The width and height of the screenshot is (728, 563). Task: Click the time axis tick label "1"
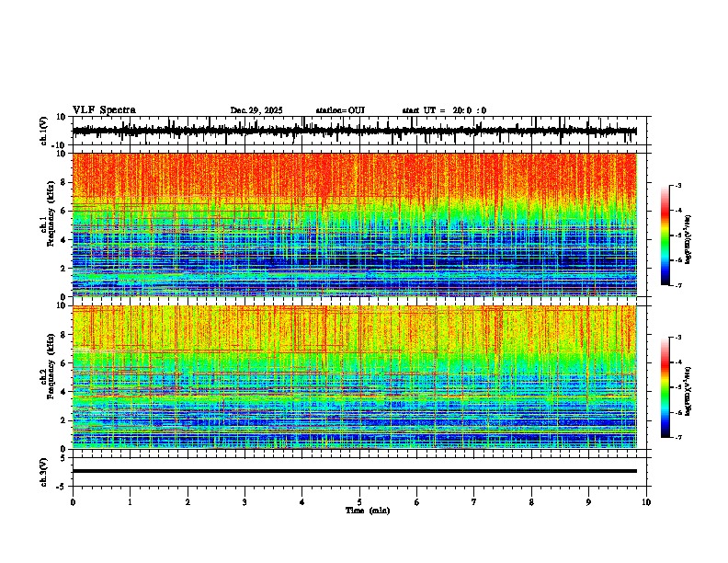tap(130, 502)
